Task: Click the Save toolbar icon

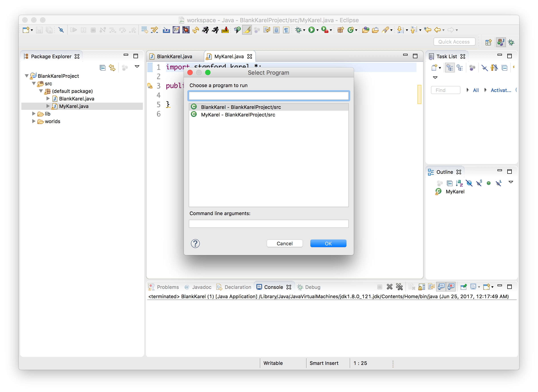Action: pyautogui.click(x=39, y=30)
